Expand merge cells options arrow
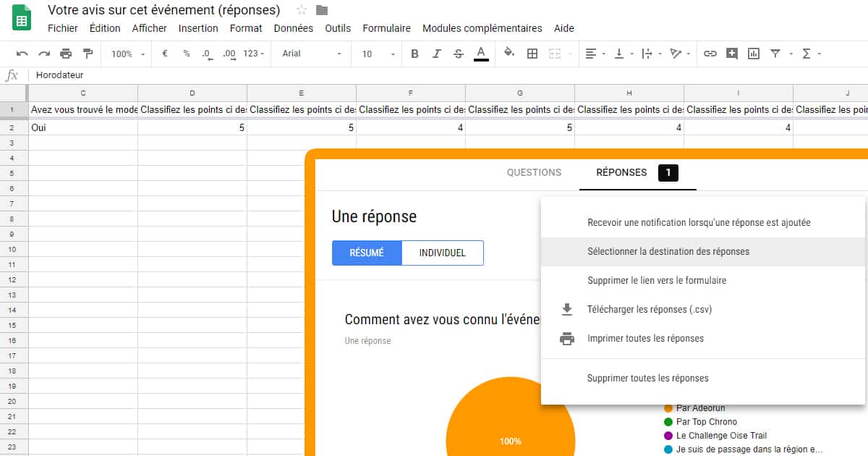The height and width of the screenshot is (456, 868). point(569,54)
